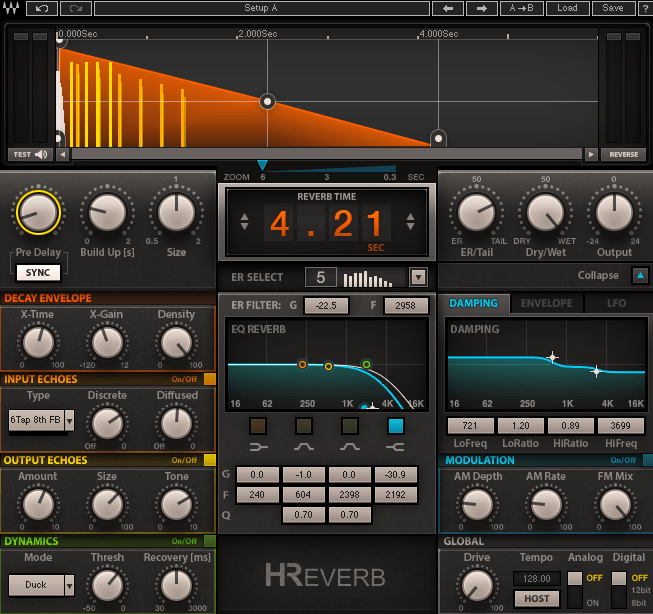Click the HOST tempo button
The image size is (653, 614).
pyautogui.click(x=537, y=599)
